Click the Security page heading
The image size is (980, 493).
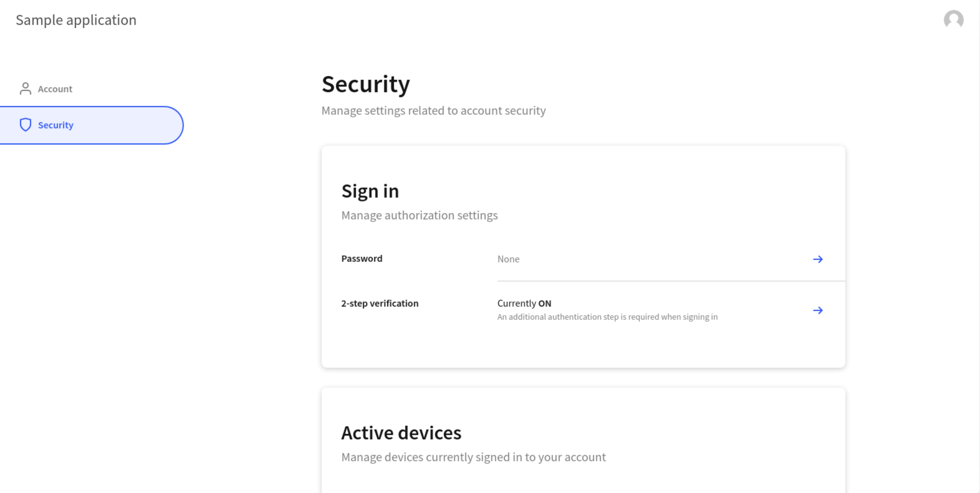(x=366, y=84)
